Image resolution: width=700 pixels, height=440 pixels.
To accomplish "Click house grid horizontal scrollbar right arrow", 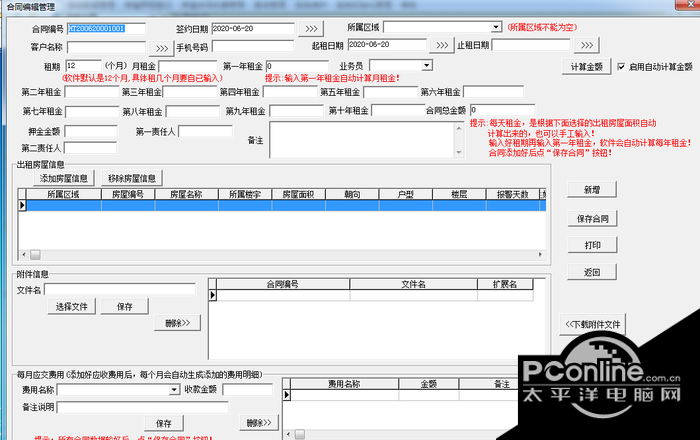I will point(540,255).
